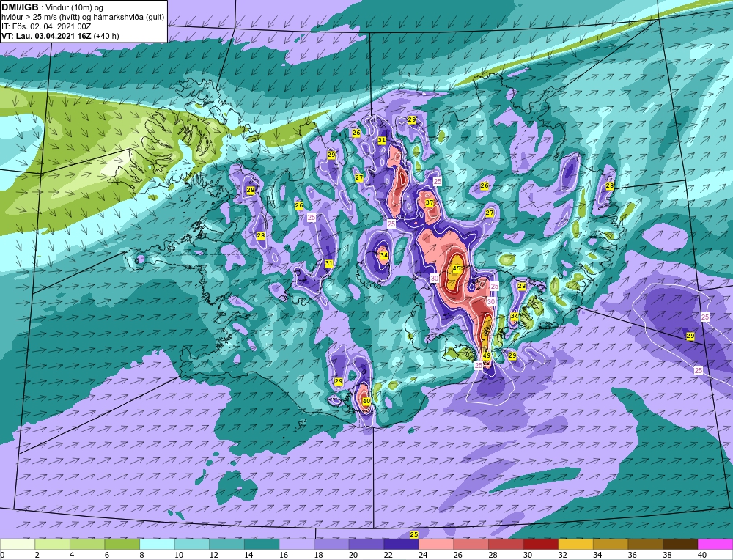This screenshot has width=733, height=560.
Task: Click the legend tick number '40'
Action: point(701,555)
